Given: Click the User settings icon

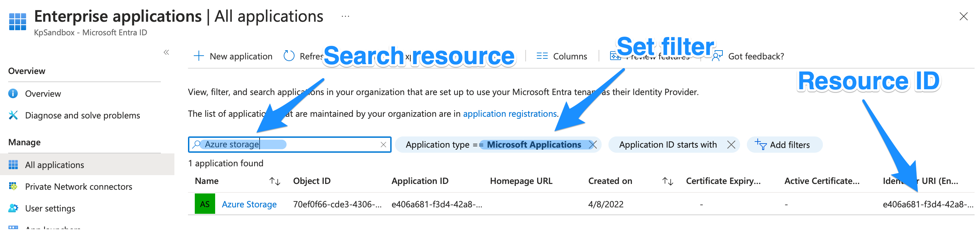Looking at the screenshot, I should 13,208.
